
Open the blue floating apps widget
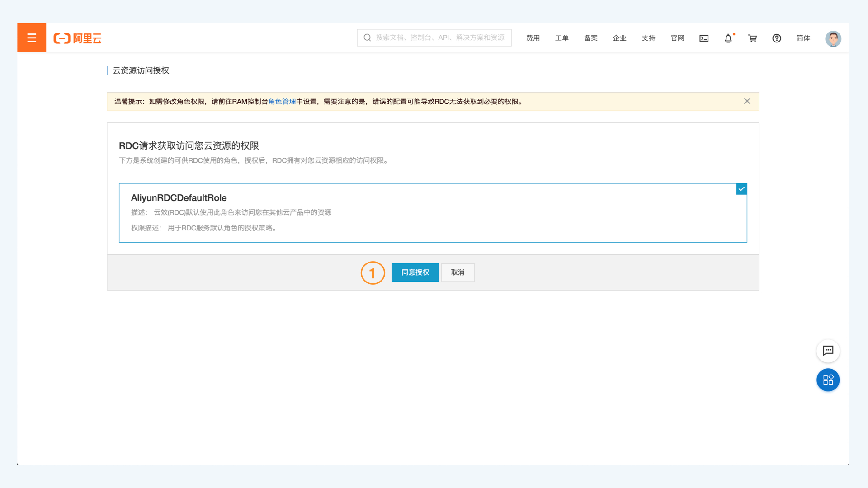[x=828, y=380]
